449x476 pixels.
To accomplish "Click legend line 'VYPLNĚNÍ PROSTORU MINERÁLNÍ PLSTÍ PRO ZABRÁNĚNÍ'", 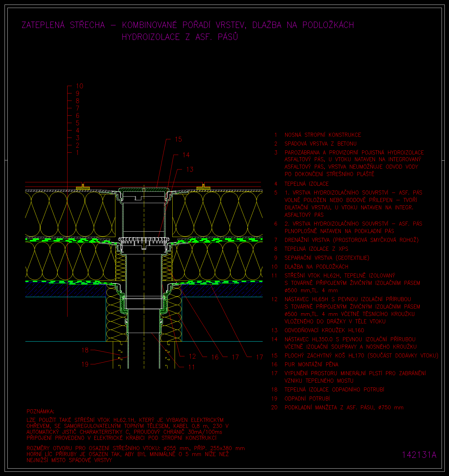I will (355, 373).
